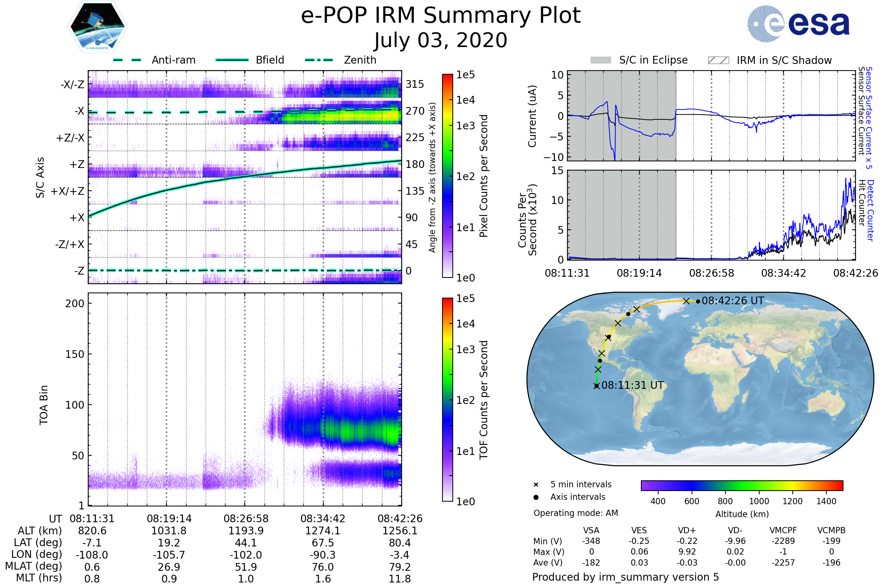Screen dimensions: 882x588
Task: Click the TOF Counts per Second colorbar
Action: tap(447, 399)
